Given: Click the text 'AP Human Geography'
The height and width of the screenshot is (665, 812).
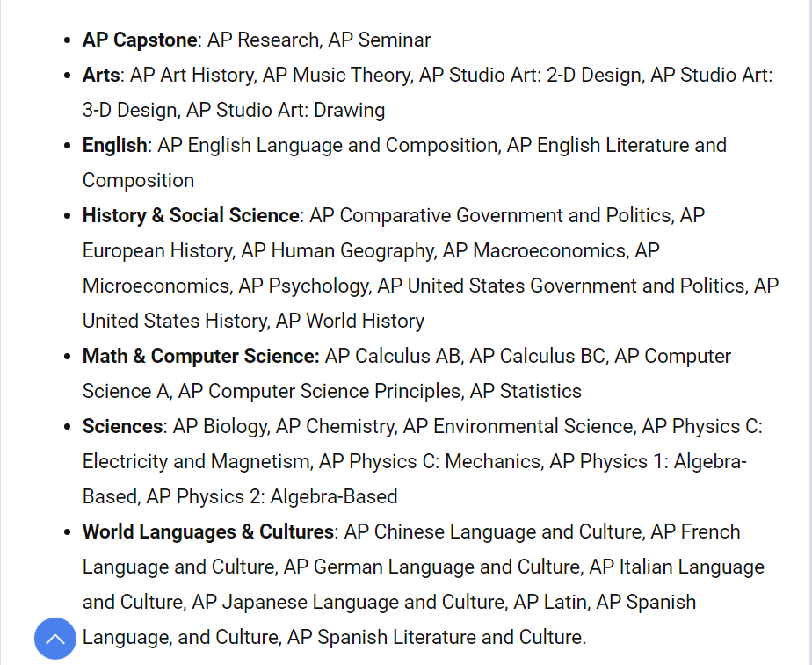Looking at the screenshot, I should pyautogui.click(x=337, y=251).
